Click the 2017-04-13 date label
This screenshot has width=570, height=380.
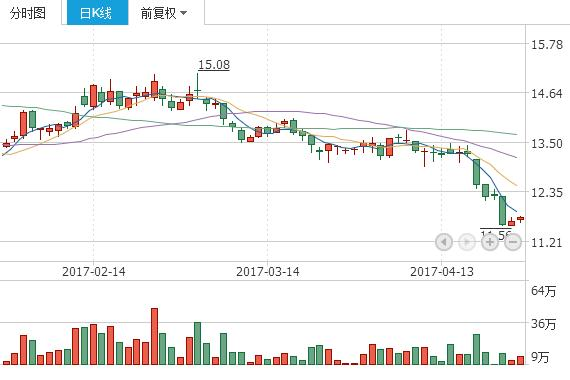(x=442, y=272)
